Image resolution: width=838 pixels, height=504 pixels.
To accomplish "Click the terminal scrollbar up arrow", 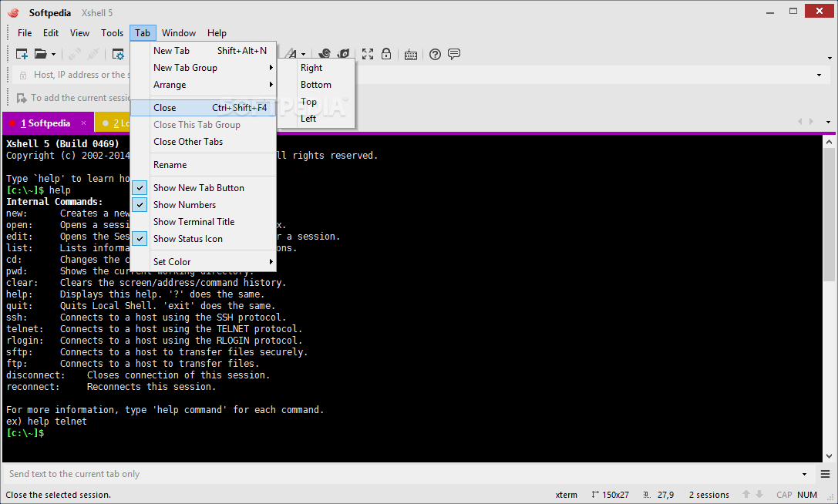I will pos(829,142).
